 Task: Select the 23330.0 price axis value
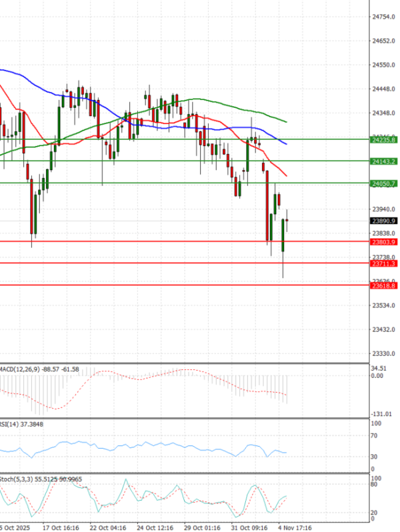coord(384,353)
